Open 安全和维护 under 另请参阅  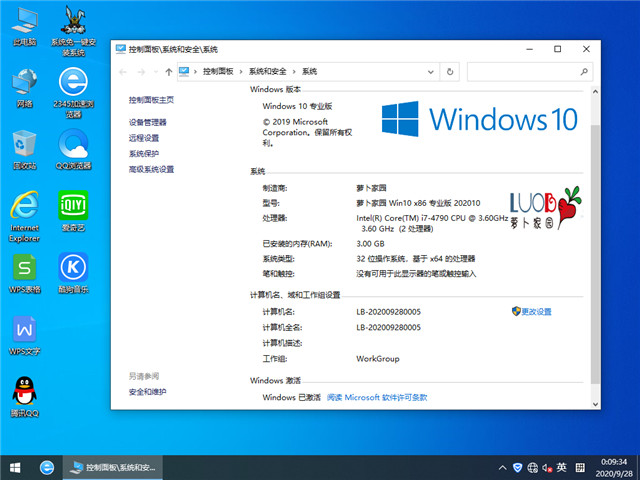(147, 392)
